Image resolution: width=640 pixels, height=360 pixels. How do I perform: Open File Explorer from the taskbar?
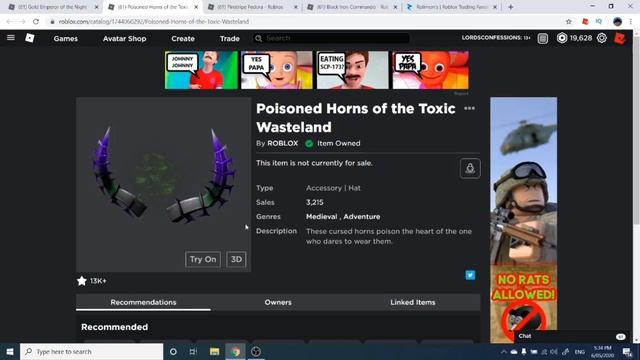(214, 351)
